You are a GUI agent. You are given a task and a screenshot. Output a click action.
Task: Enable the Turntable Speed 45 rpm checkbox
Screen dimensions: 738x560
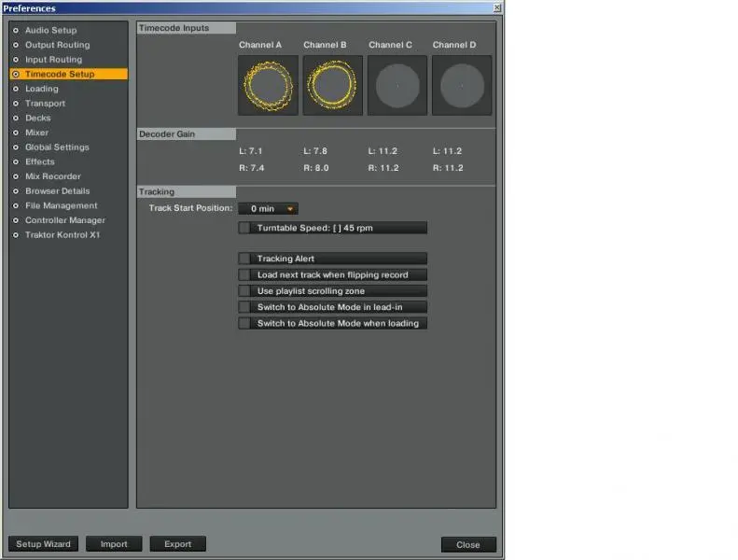click(245, 228)
